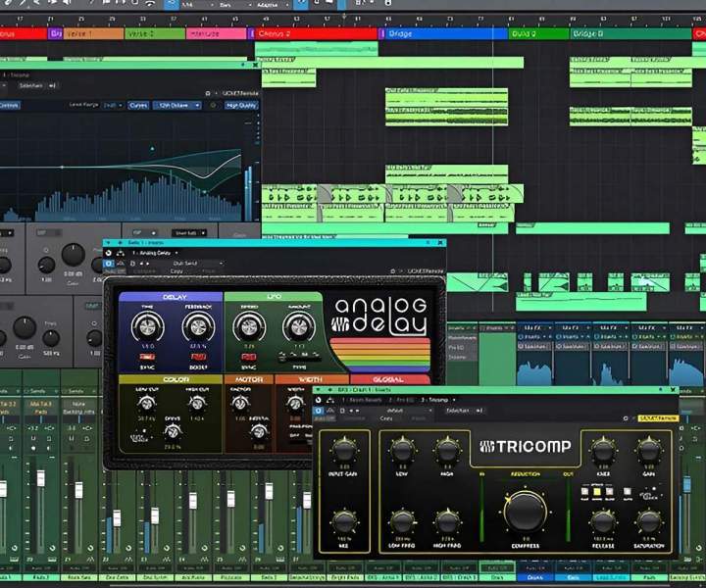Click the Tricomp Gain knob

tap(648, 451)
